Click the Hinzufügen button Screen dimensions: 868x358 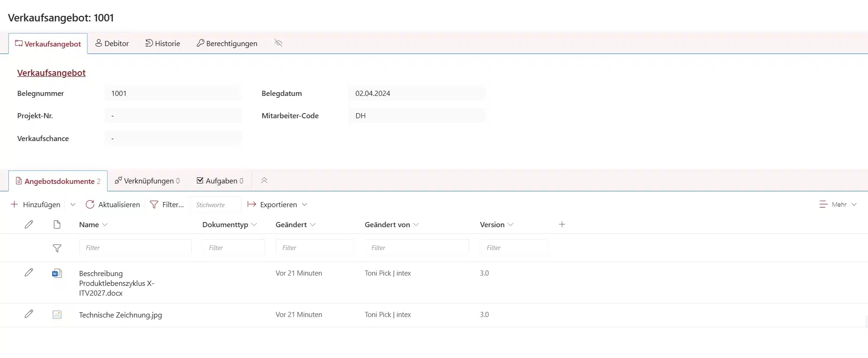tap(36, 205)
